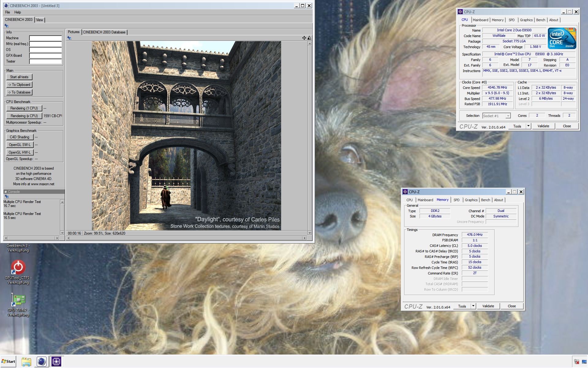Open Bench tab in upper CPU-Z
This screenshot has height=368, width=588.
(541, 20)
